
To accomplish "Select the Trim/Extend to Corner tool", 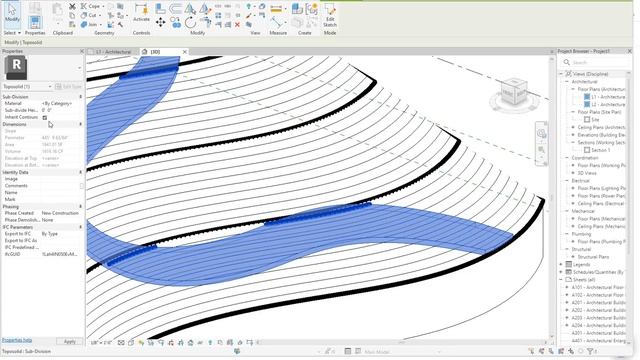I will point(207,22).
